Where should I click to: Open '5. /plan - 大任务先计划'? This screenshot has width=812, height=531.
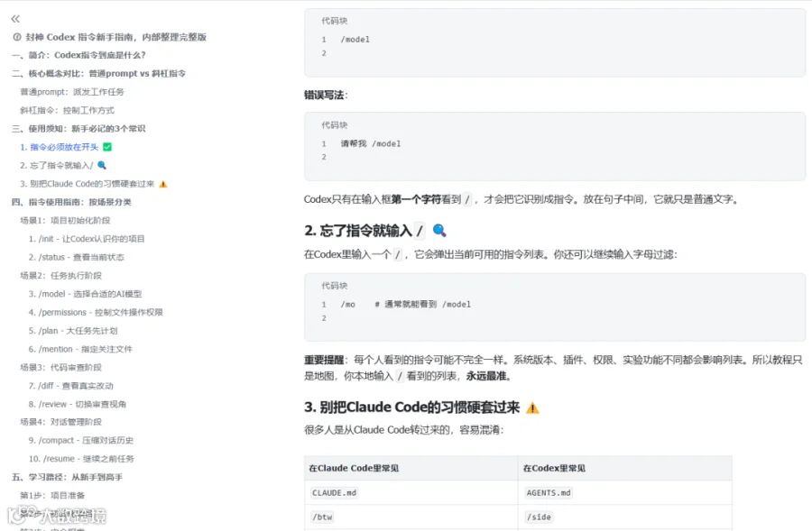(x=73, y=331)
